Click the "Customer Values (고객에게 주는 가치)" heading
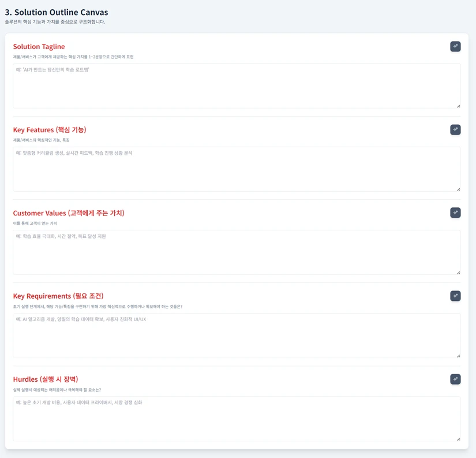 point(69,213)
